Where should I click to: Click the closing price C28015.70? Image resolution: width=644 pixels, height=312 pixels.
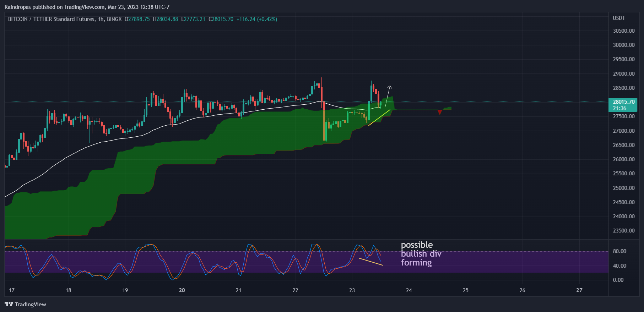tap(221, 19)
